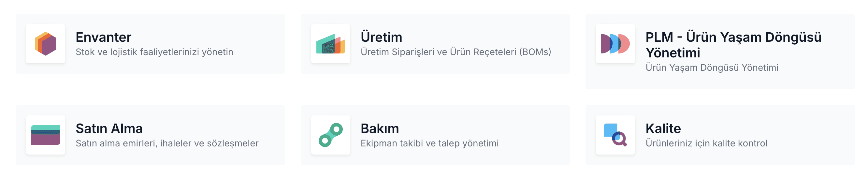Click 'Ekipman takibi ve talep yönetimi' description
Viewport: 868px width, 180px height.
[x=430, y=143]
